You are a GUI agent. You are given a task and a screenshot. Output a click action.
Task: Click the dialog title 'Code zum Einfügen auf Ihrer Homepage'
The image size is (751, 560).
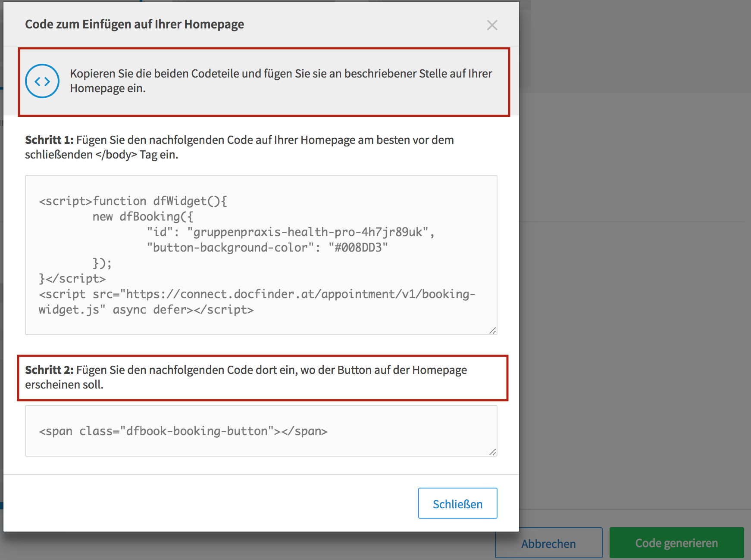coord(135,24)
